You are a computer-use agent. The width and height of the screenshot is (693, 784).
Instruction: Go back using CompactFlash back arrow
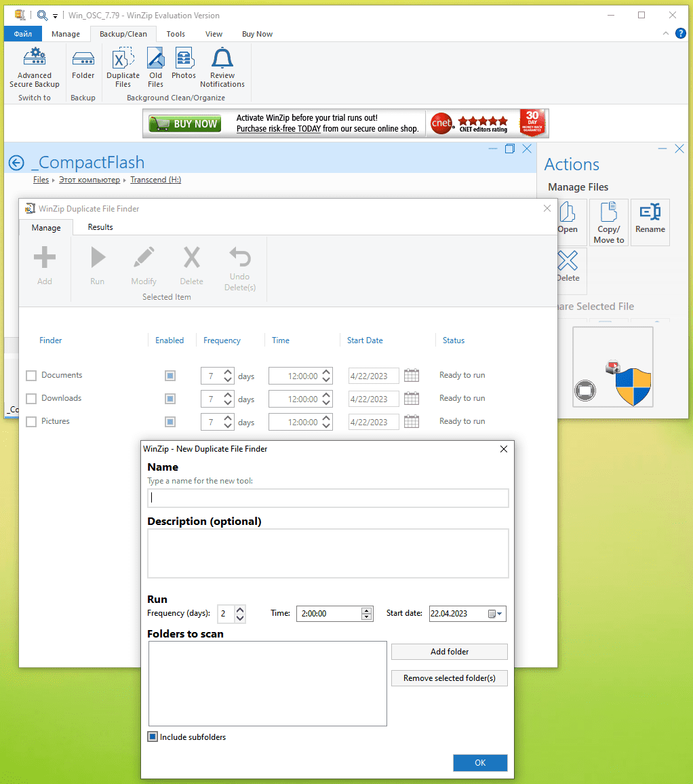point(16,163)
